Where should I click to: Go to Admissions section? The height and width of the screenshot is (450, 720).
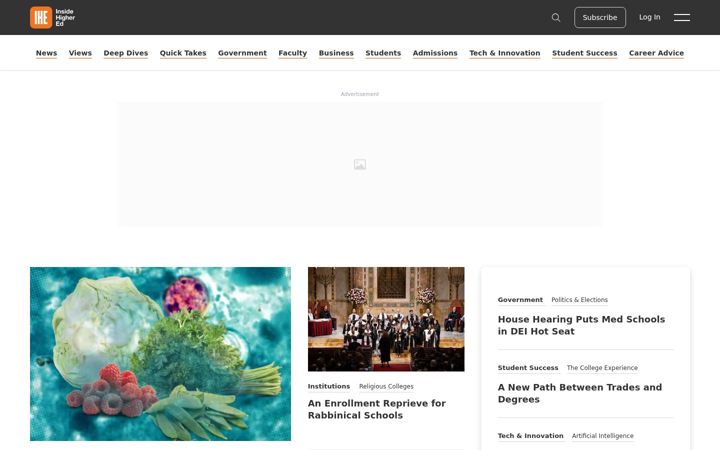coord(435,53)
